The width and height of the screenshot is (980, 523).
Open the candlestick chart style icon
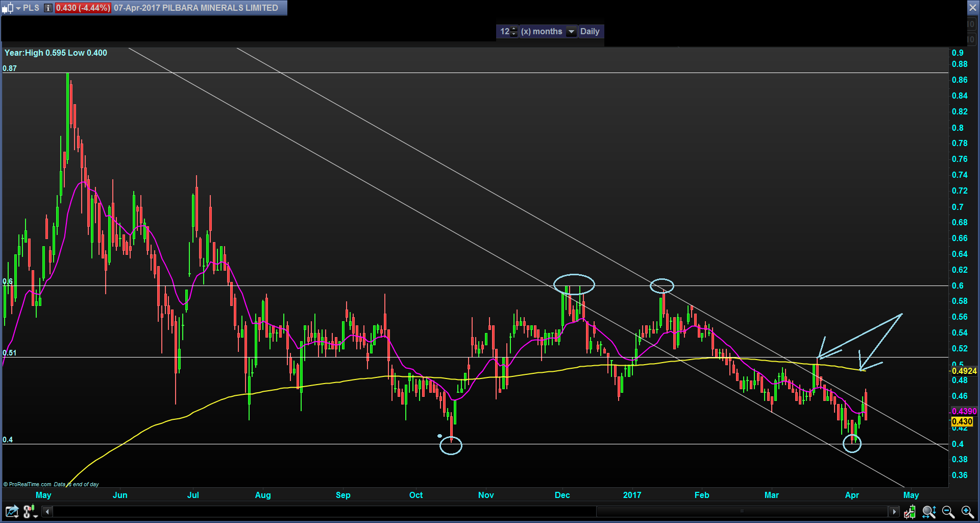click(x=7, y=8)
